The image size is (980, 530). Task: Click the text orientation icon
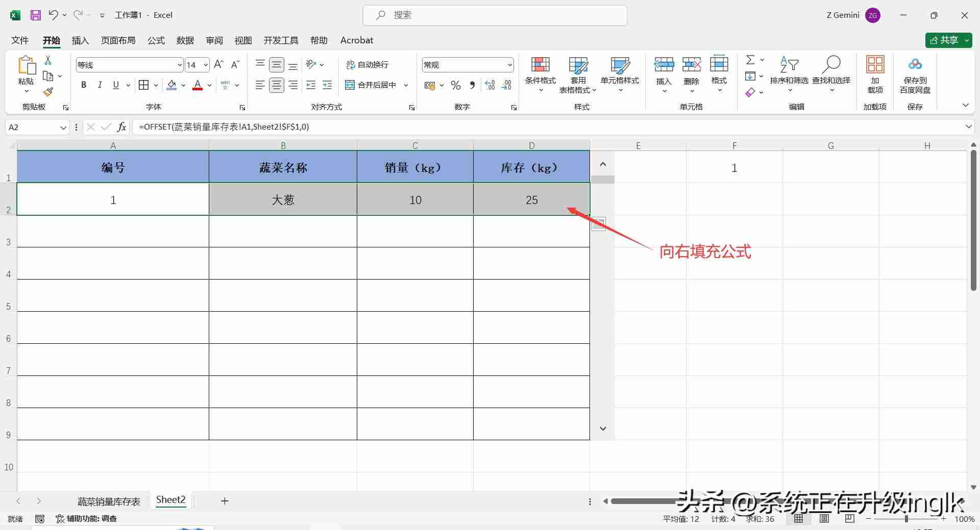[x=311, y=64]
